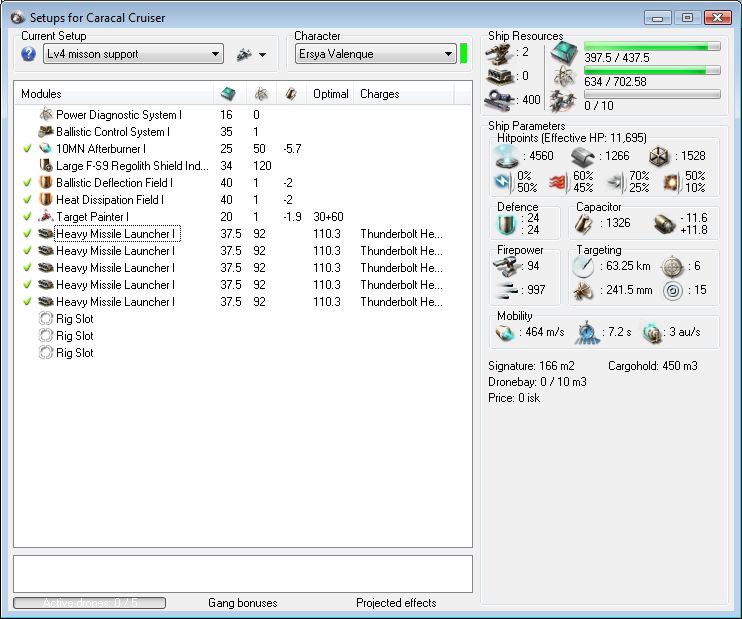
Task: Click the blue help question mark icon
Action: (28, 54)
